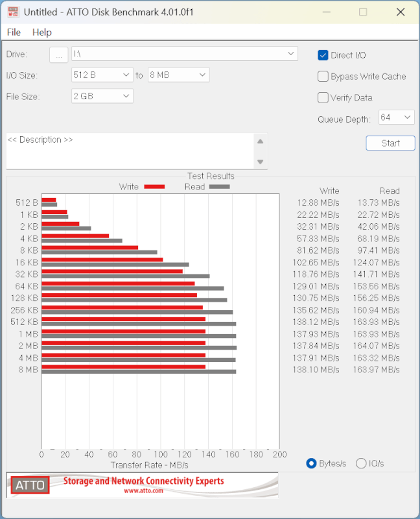
Task: Open the www.atto.com link
Action: 143,491
